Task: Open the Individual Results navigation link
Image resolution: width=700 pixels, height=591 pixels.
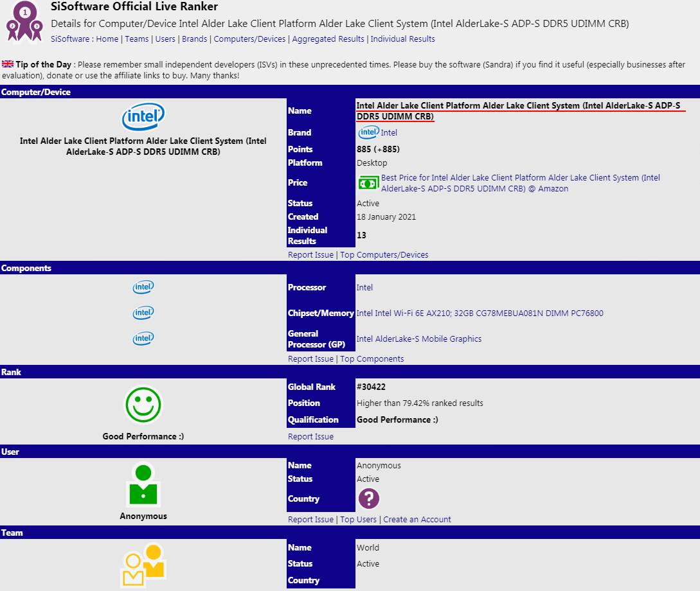Action: (402, 39)
